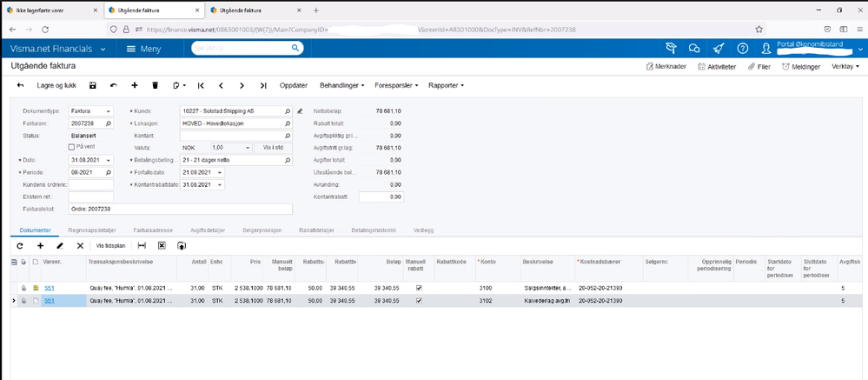This screenshot has height=380, width=868.
Task: Toggle the På vent checkbox
Action: 71,147
